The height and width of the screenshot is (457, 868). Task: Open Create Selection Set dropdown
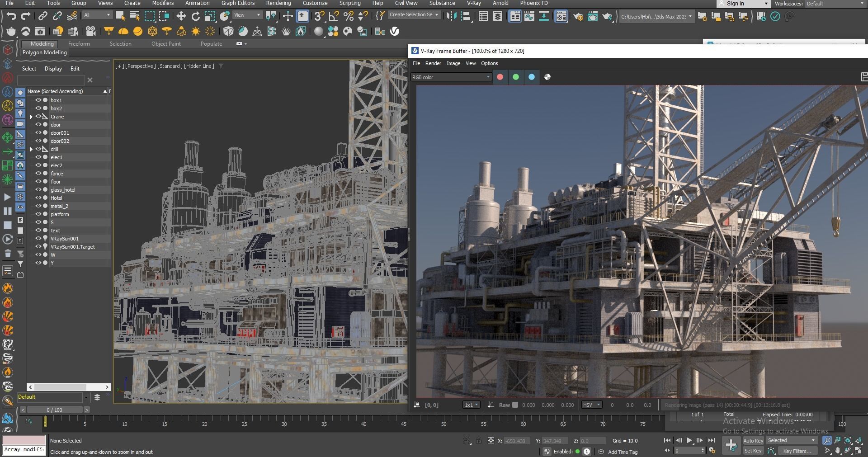[x=414, y=15]
